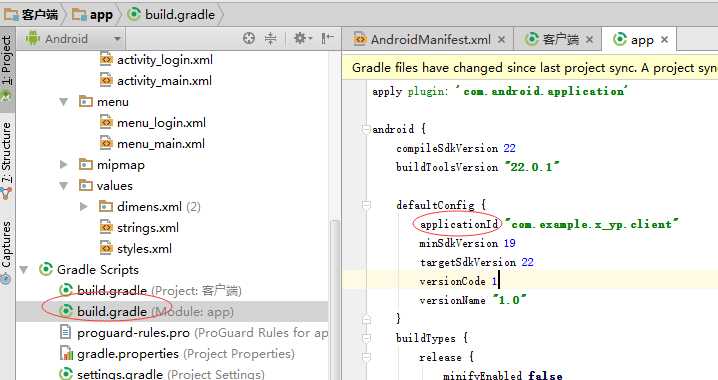Click the app breadcrumb folder
The width and height of the screenshot is (718, 380).
tap(93, 15)
